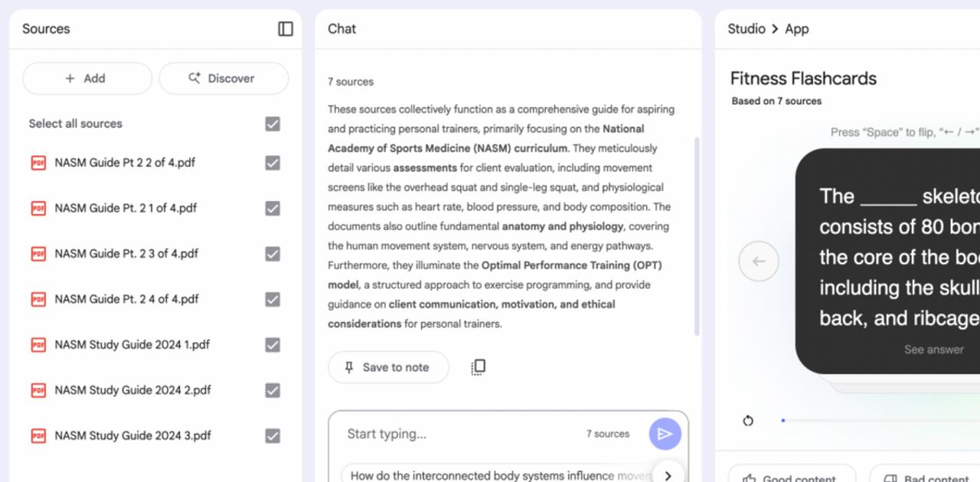Click the Add source button

click(x=87, y=79)
